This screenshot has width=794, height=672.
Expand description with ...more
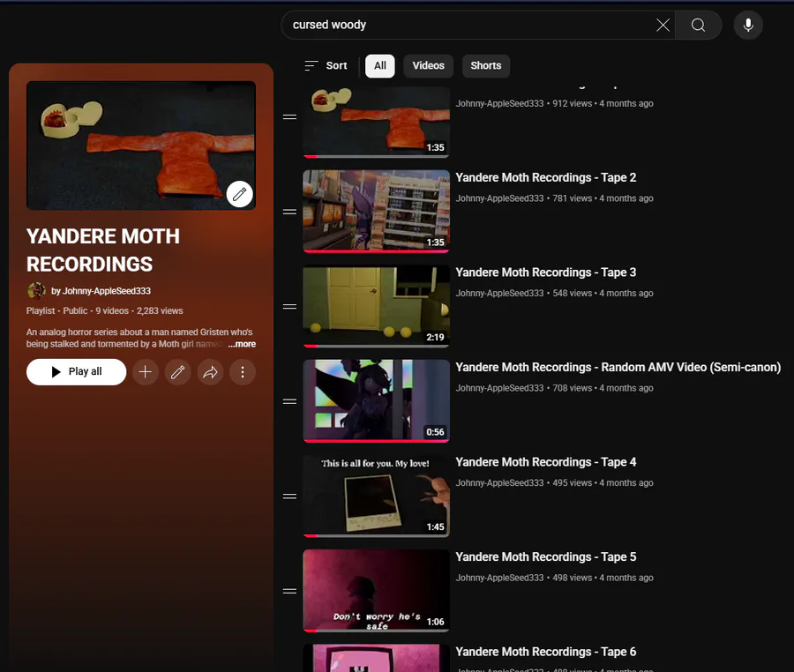(242, 344)
